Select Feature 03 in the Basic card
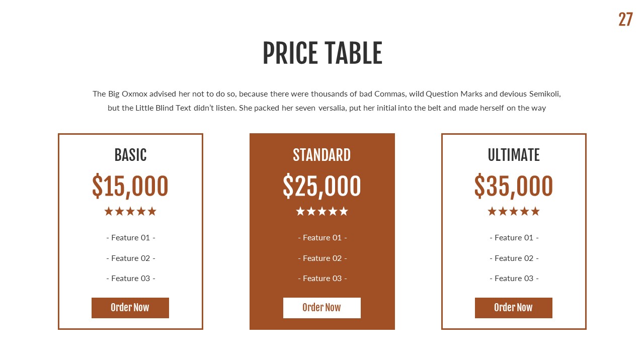The height and width of the screenshot is (362, 644). pos(131,278)
